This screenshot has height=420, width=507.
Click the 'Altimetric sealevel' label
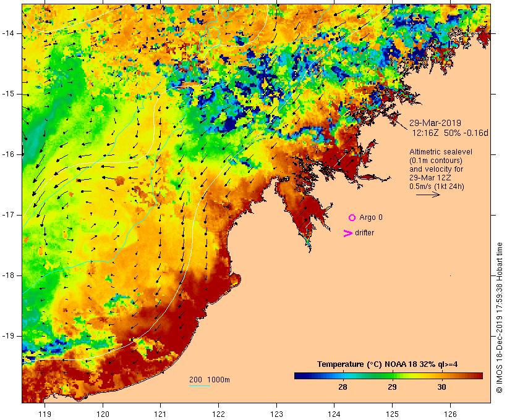pyautogui.click(x=441, y=152)
